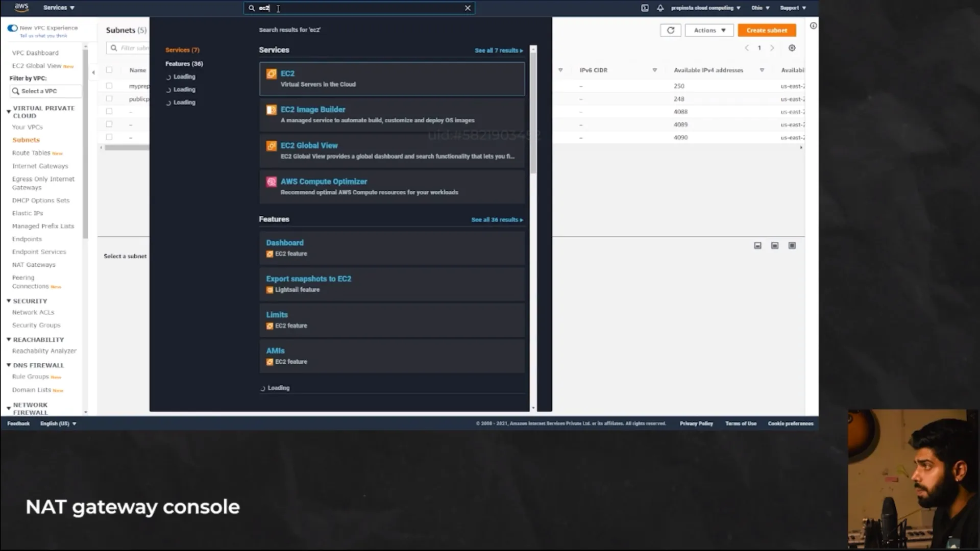Image resolution: width=980 pixels, height=551 pixels.
Task: Open table preferences gear icon
Action: [792, 48]
